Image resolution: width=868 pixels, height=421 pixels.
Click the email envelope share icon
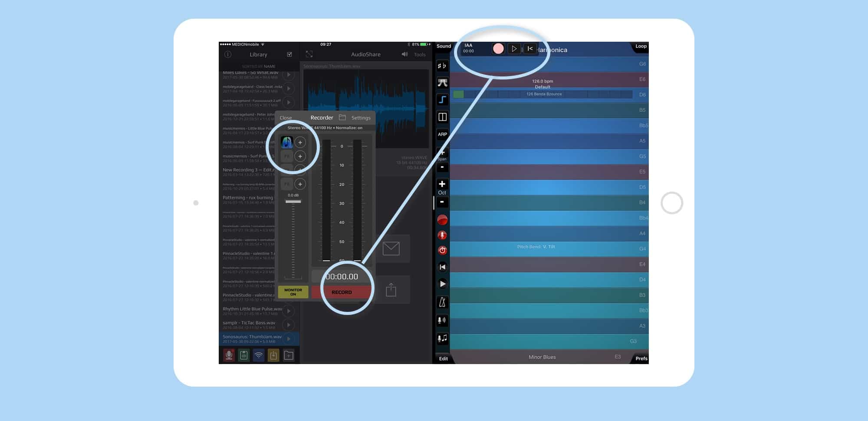pos(391,249)
